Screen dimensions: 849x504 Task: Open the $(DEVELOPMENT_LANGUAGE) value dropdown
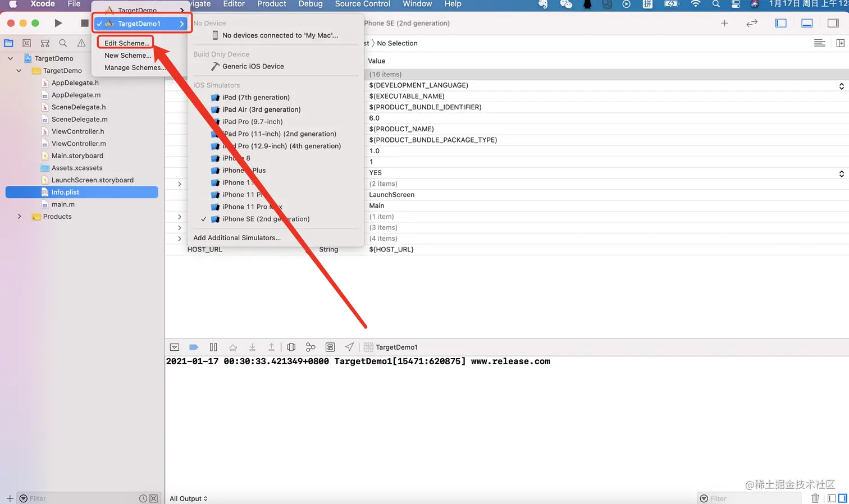coord(841,86)
